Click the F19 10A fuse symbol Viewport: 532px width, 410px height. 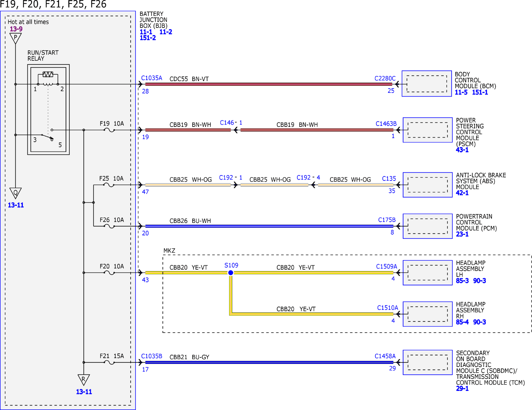coord(109,130)
